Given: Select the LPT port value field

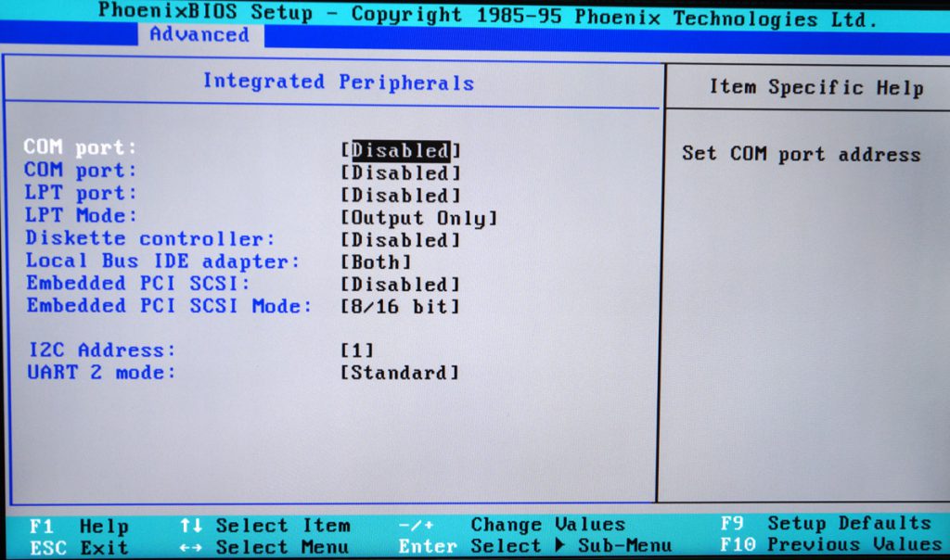Looking at the screenshot, I should click(x=403, y=195).
